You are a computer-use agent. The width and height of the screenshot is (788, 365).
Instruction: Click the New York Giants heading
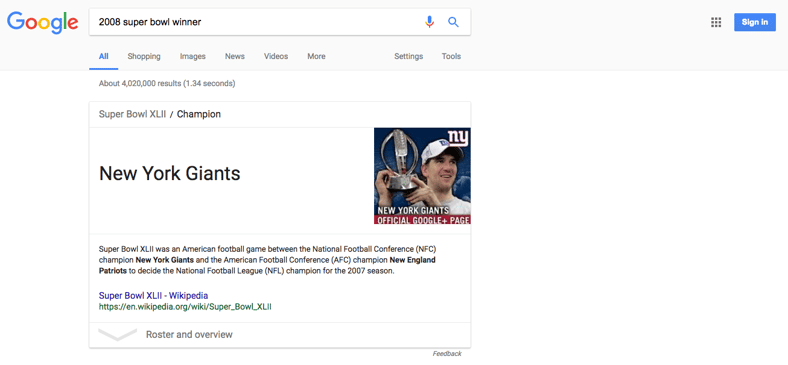[170, 173]
